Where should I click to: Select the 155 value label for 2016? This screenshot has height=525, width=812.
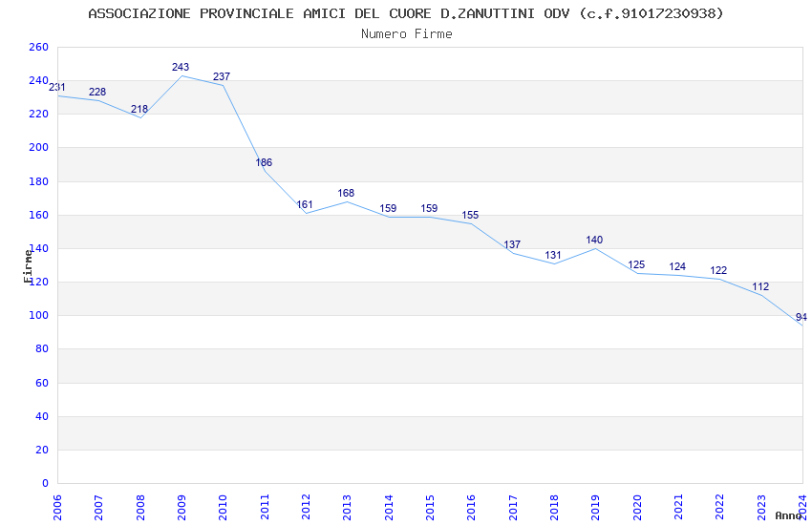click(x=470, y=215)
